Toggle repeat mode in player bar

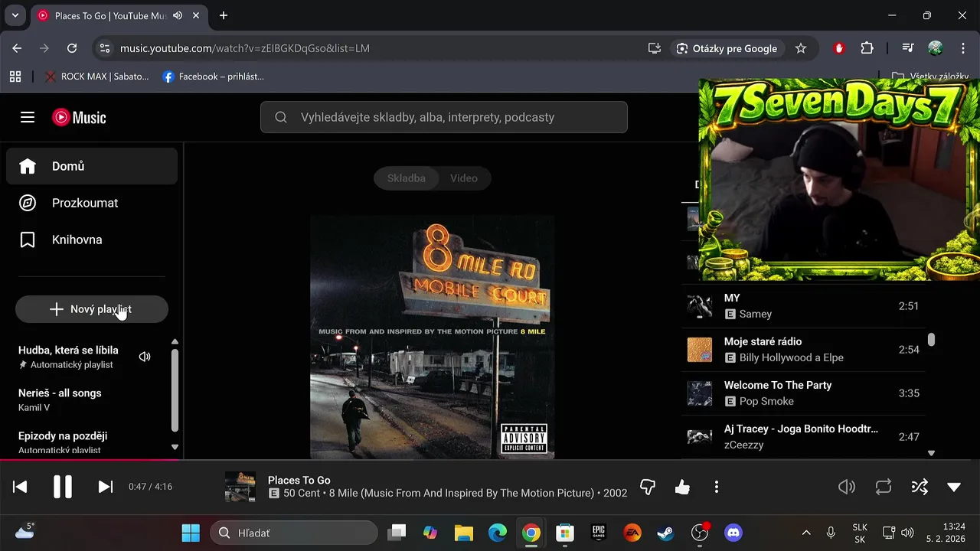point(884,487)
